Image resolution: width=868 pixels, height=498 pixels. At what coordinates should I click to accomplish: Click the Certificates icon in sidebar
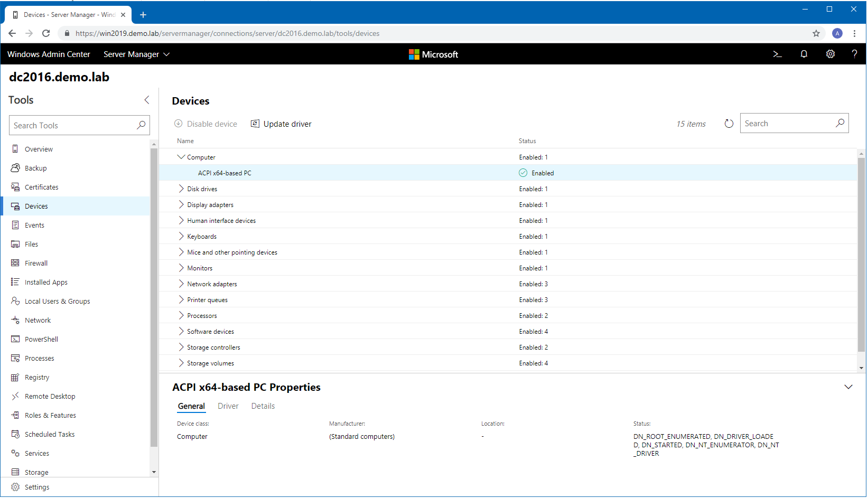pyautogui.click(x=15, y=187)
